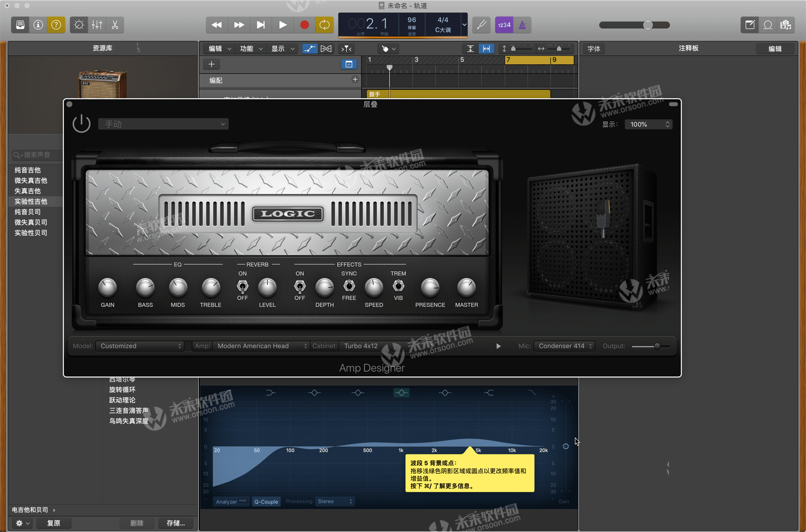
Task: Click the red Record button
Action: (x=304, y=25)
